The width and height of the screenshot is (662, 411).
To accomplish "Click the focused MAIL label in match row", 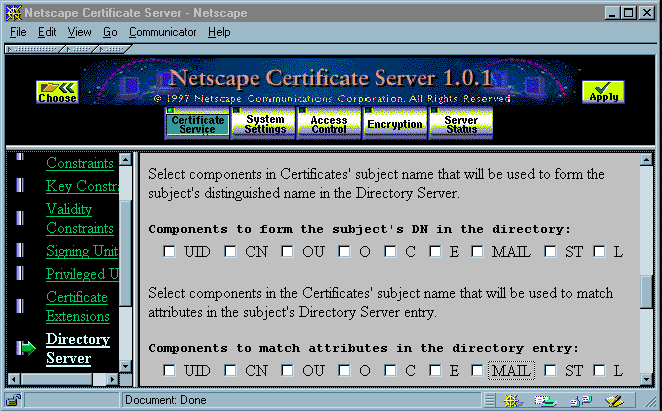I will [511, 370].
